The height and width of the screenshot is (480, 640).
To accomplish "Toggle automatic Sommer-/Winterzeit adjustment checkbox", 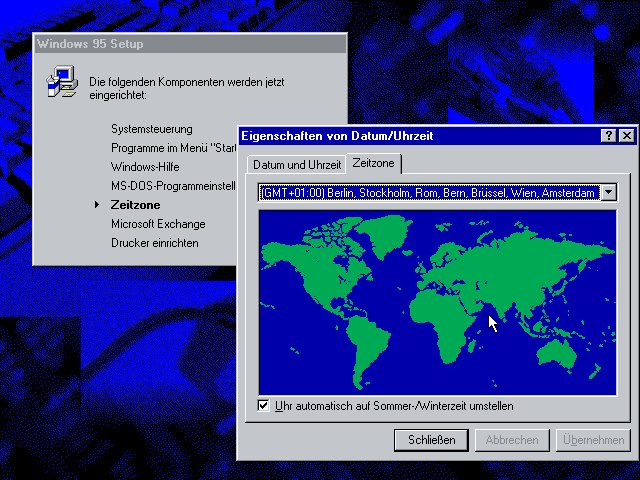I will (x=264, y=406).
